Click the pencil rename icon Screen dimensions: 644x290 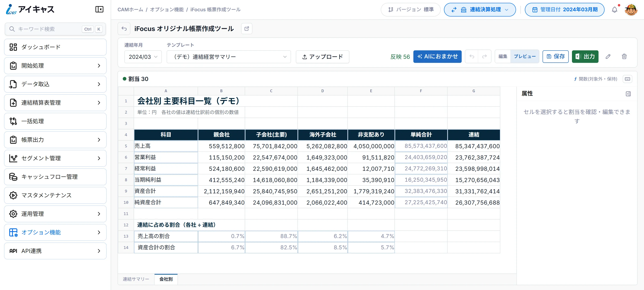click(x=608, y=57)
